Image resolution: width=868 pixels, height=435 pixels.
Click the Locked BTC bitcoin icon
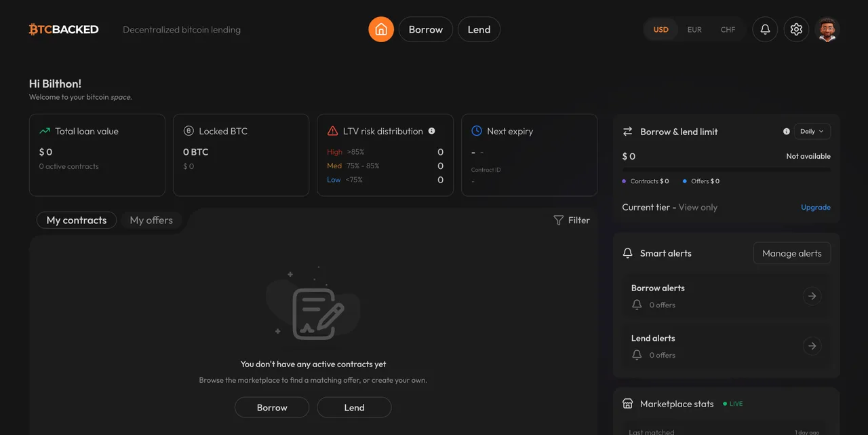[x=189, y=131]
